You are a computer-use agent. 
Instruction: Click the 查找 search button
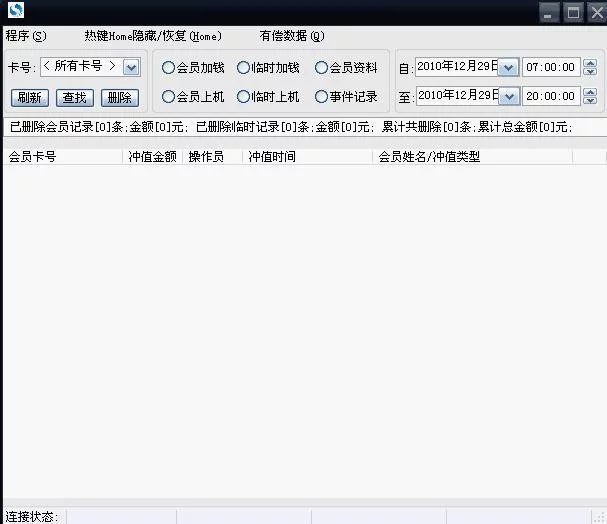click(x=74, y=98)
